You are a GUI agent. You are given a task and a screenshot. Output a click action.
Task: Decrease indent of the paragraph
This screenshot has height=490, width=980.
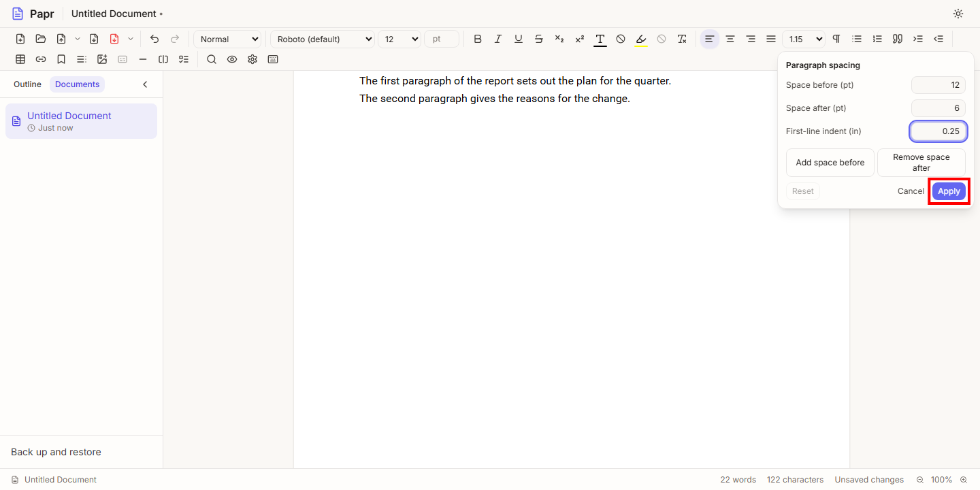(938, 39)
